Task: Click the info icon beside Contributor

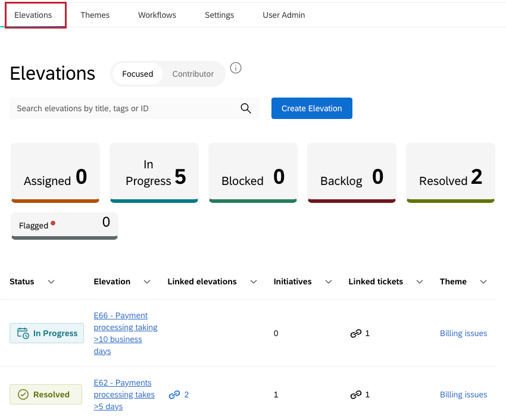Action: click(236, 68)
